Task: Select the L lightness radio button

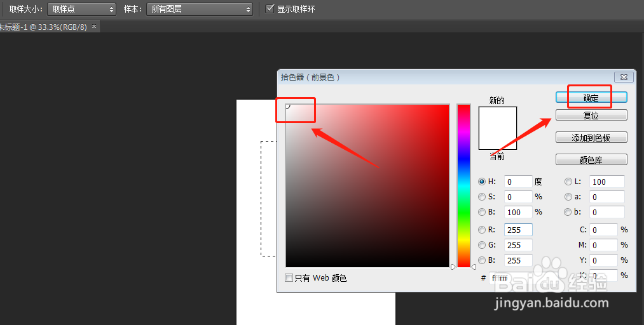Action: 568,182
